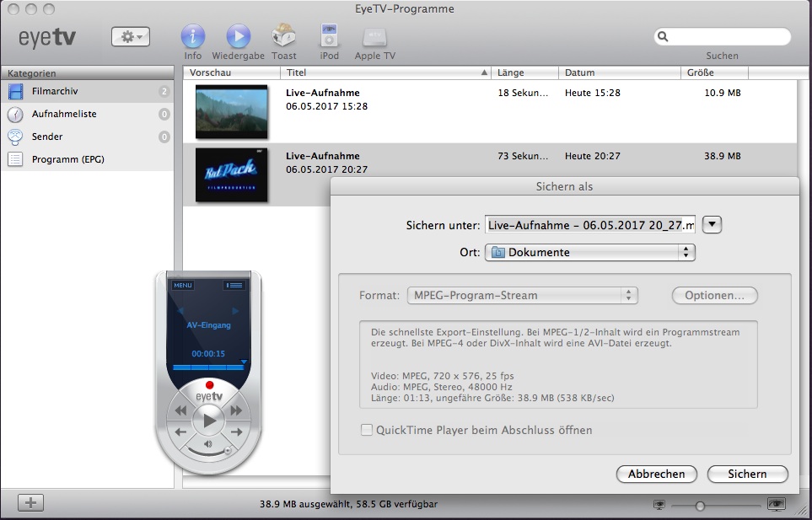Click the blue progress bar on remote
Image resolution: width=812 pixels, height=520 pixels.
pyautogui.click(x=208, y=367)
